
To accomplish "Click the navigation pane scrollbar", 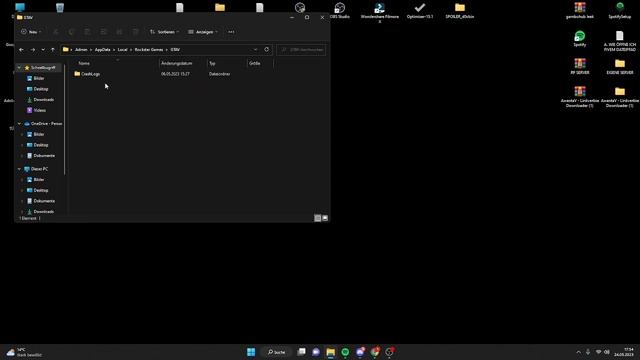I will (64, 120).
